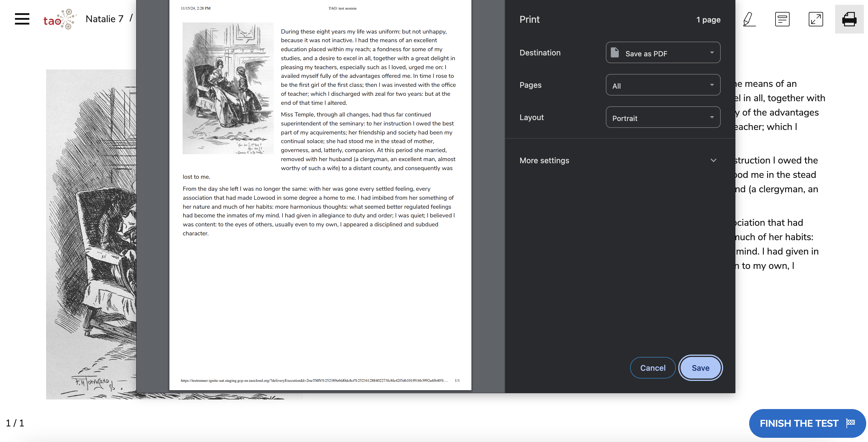This screenshot has width=868, height=442.
Task: Cancel the print dialog
Action: [x=652, y=368]
